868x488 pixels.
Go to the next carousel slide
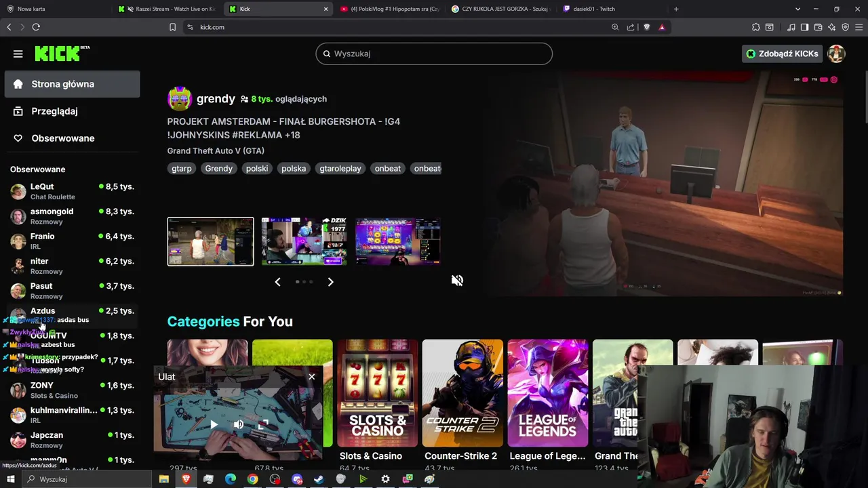[330, 282]
